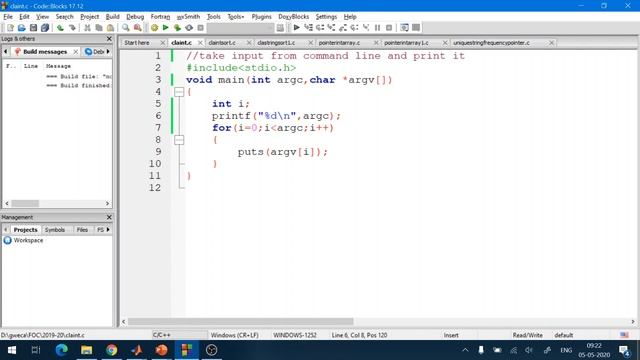
Task: Switch to the claintsort.c tab
Action: coord(222,42)
